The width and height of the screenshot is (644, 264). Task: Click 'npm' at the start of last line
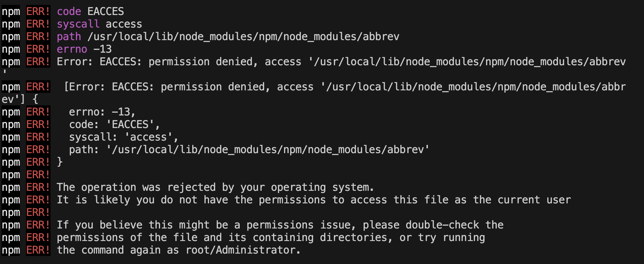[11, 250]
